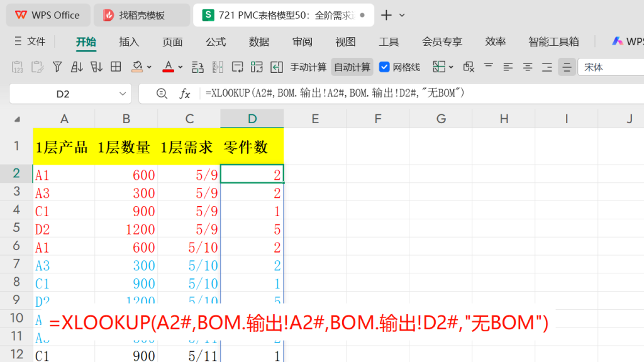Select row 5 header
Viewport: 644px width, 362px height.
point(16,228)
